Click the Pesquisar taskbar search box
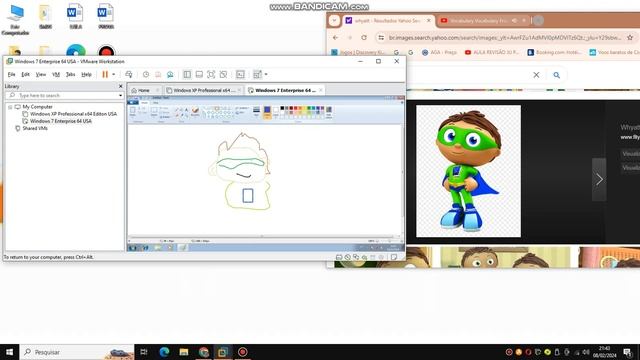 click(x=77, y=352)
